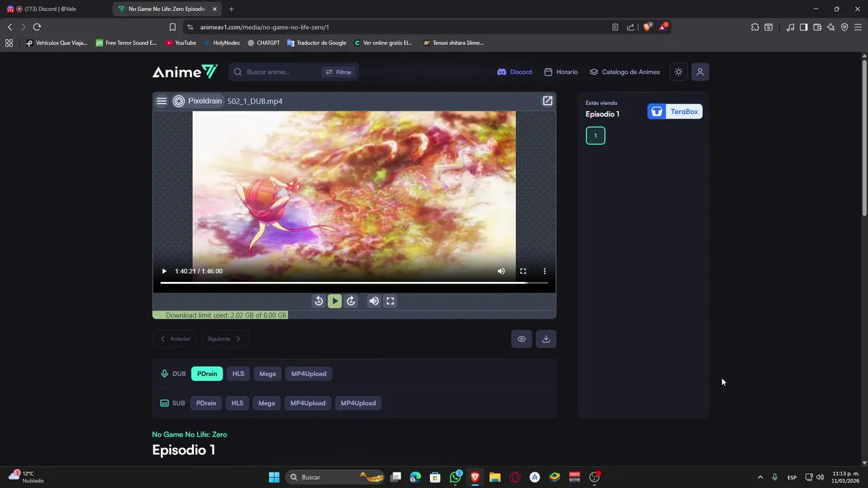Open a new browser tab
This screenshot has height=488, width=868.
[x=231, y=9]
